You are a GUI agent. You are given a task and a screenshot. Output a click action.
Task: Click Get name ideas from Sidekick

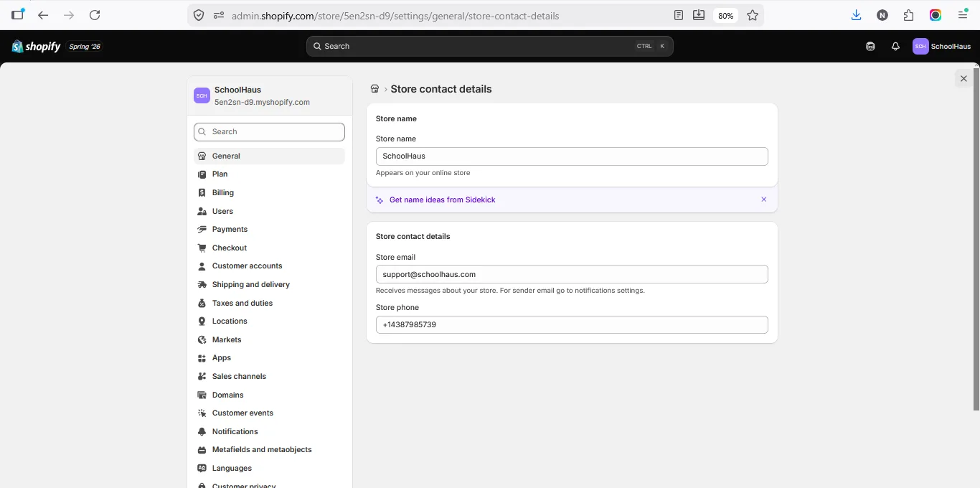pyautogui.click(x=442, y=200)
